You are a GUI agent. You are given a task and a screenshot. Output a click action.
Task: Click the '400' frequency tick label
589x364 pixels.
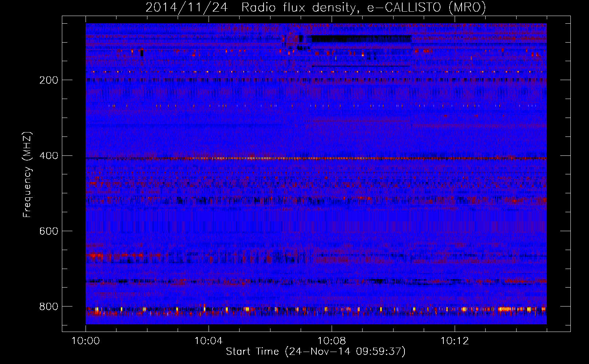(x=49, y=156)
